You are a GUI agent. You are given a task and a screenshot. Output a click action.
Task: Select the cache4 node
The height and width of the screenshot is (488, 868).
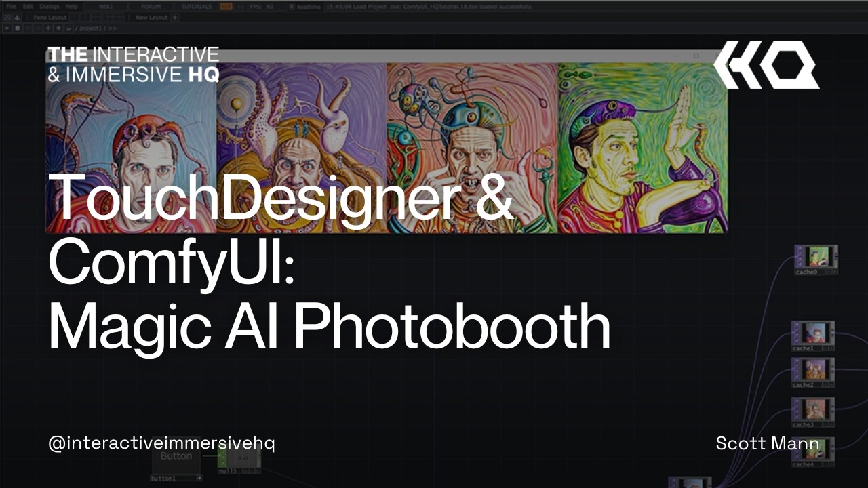pyautogui.click(x=813, y=453)
